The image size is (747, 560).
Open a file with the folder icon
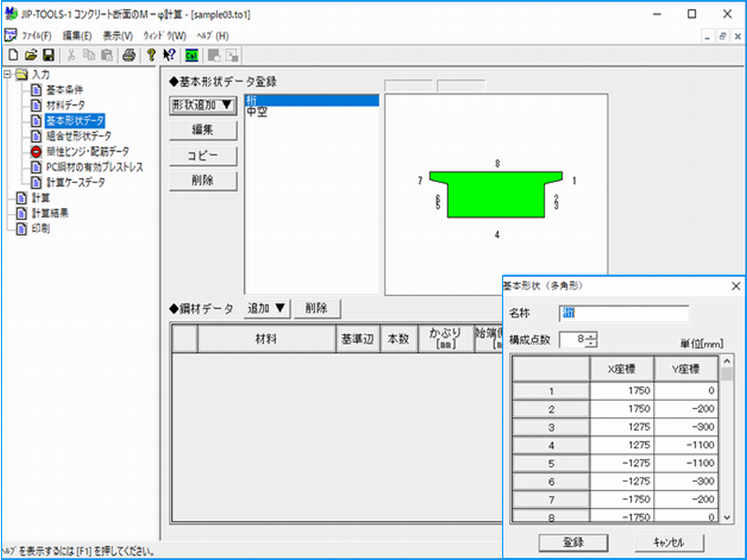(x=31, y=55)
